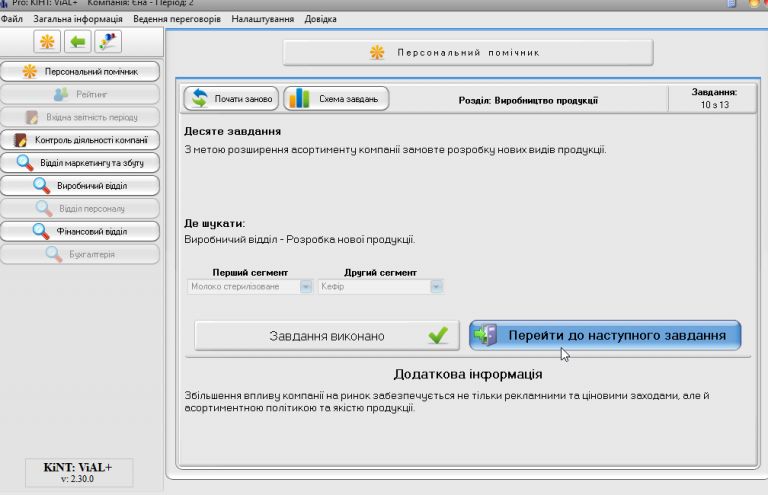Click Персональний помічник header banner
This screenshot has width=768, height=495.
coord(468,53)
